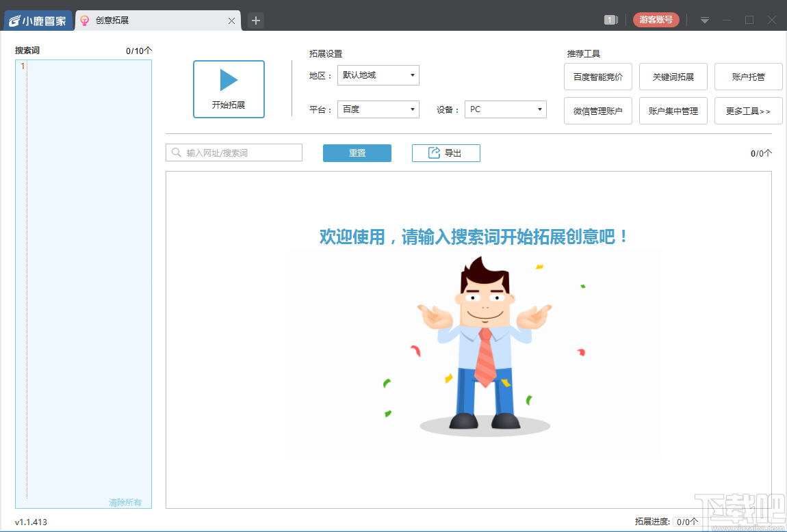
Task: Click the search magnifier icon in the input box
Action: tap(175, 152)
